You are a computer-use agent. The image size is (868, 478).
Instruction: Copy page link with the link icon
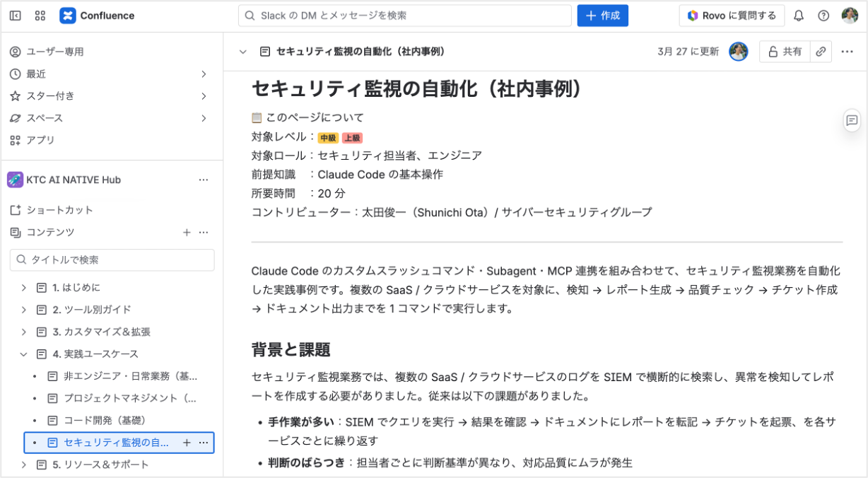[x=821, y=52]
